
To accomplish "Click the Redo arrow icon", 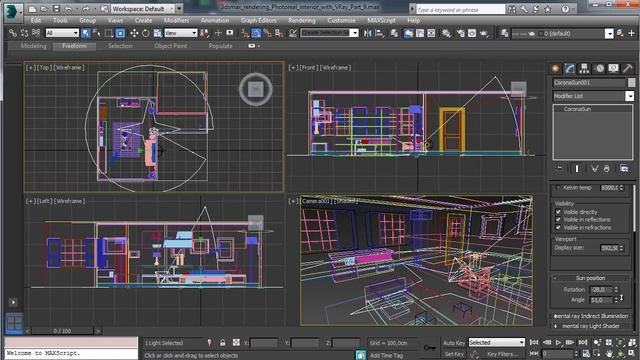I will pos(86,9).
